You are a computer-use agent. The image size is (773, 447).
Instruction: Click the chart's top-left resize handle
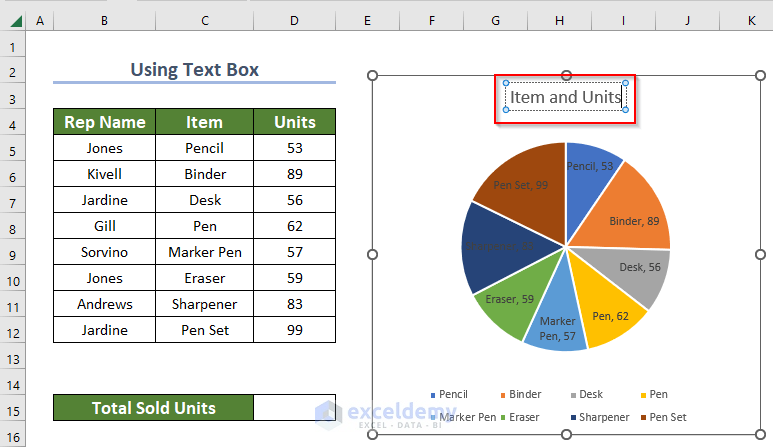tap(373, 75)
